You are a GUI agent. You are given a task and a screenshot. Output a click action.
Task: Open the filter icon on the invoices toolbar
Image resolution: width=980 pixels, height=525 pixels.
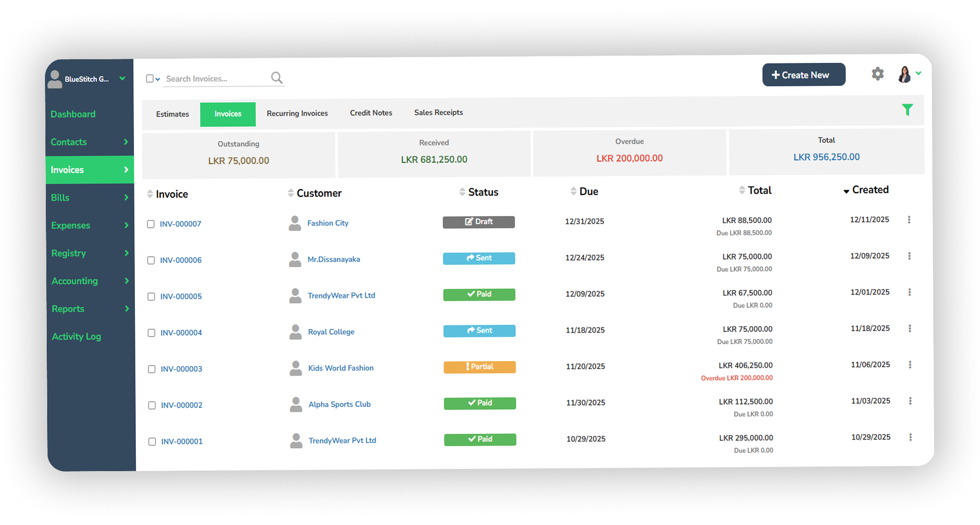906,109
